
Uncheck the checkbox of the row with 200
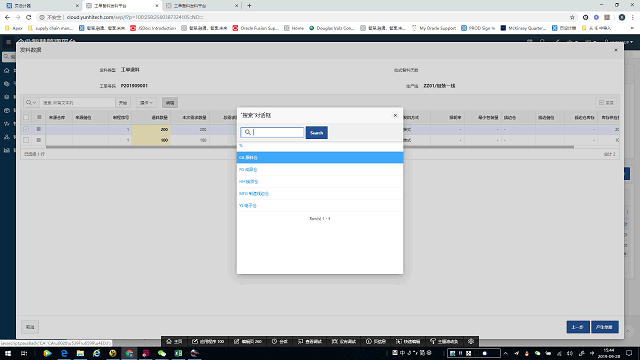click(26, 129)
